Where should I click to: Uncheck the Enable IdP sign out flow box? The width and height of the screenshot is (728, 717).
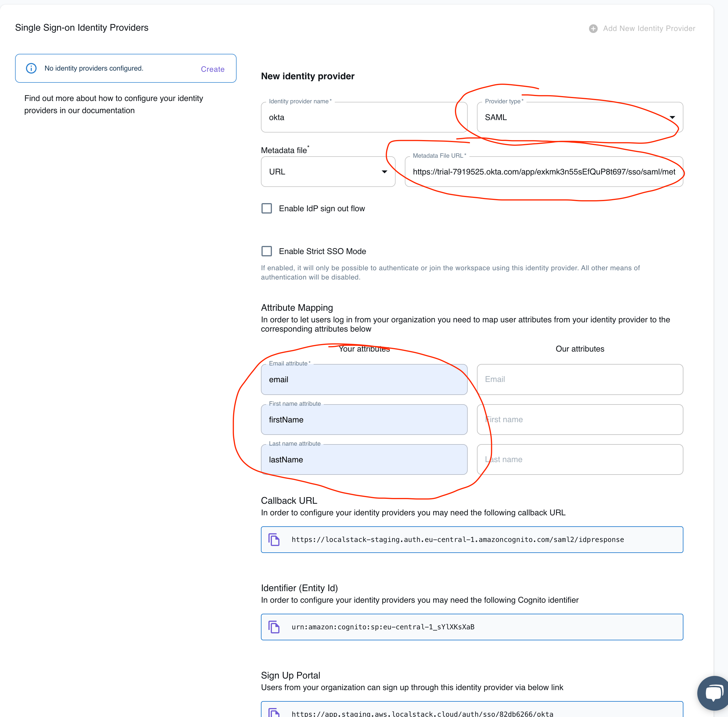(267, 208)
